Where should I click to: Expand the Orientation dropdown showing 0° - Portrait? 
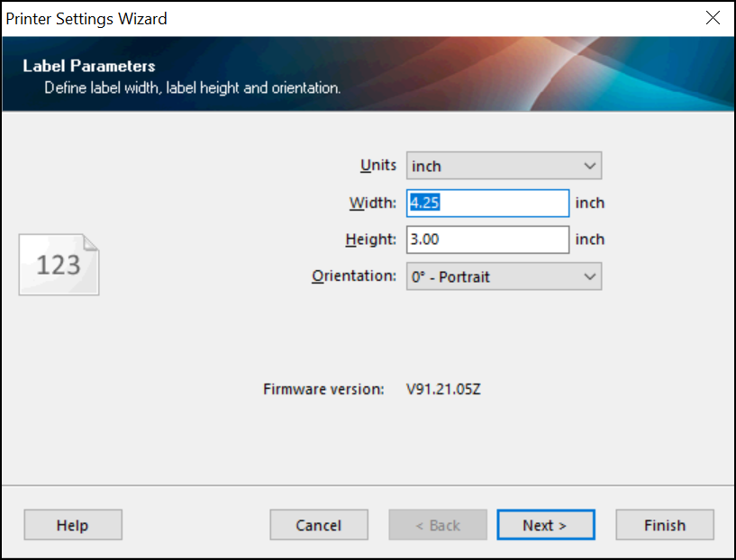(504, 277)
